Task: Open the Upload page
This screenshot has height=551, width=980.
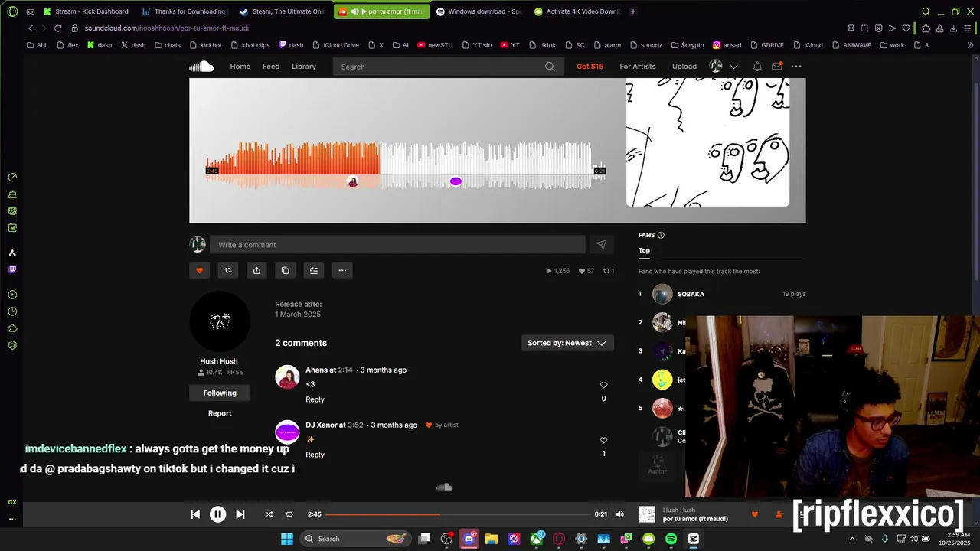Action: [x=684, y=67]
